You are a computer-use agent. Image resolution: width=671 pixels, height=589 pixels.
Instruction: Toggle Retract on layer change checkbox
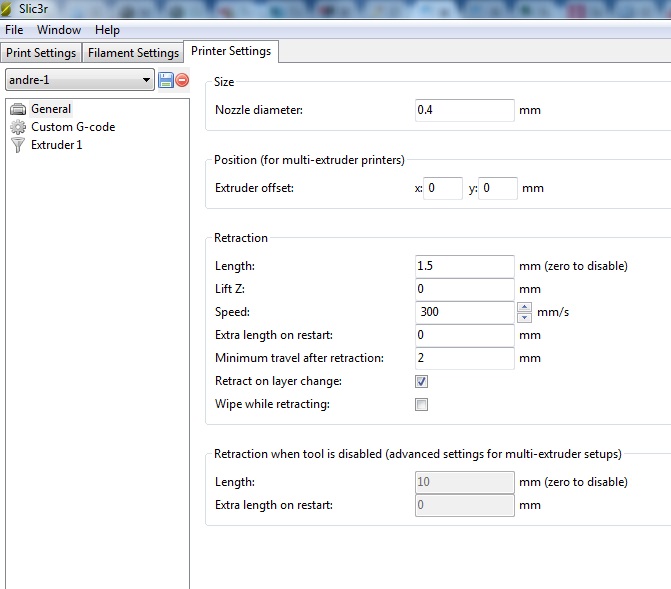pos(421,381)
